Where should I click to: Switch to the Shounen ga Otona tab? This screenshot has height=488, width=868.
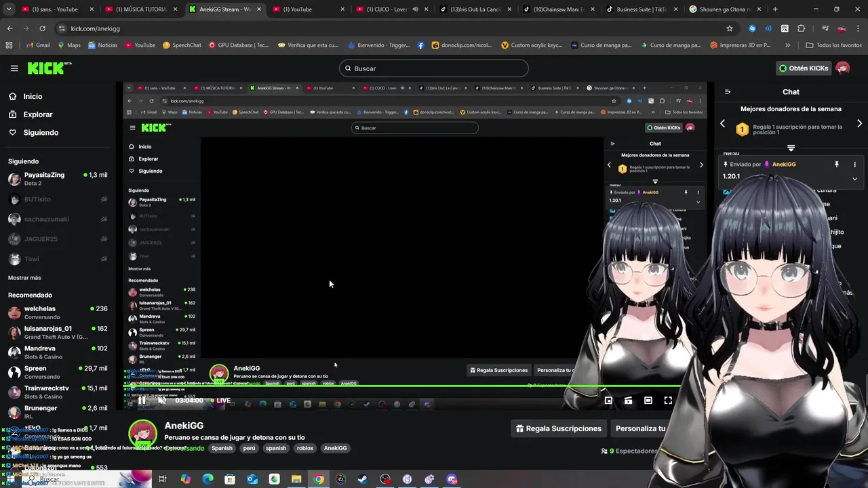click(726, 9)
